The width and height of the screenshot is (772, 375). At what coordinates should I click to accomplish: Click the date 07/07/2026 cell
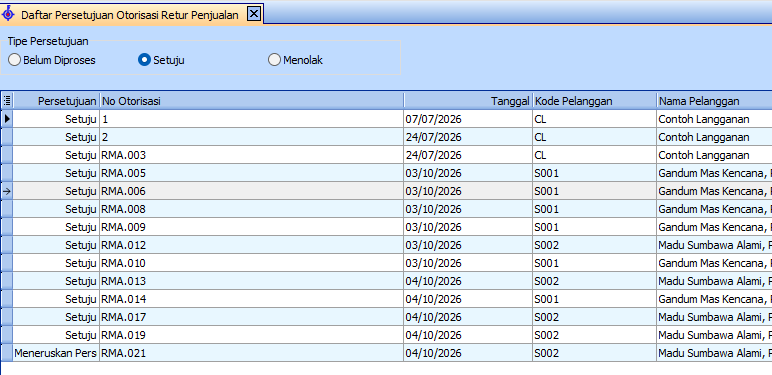click(x=468, y=119)
